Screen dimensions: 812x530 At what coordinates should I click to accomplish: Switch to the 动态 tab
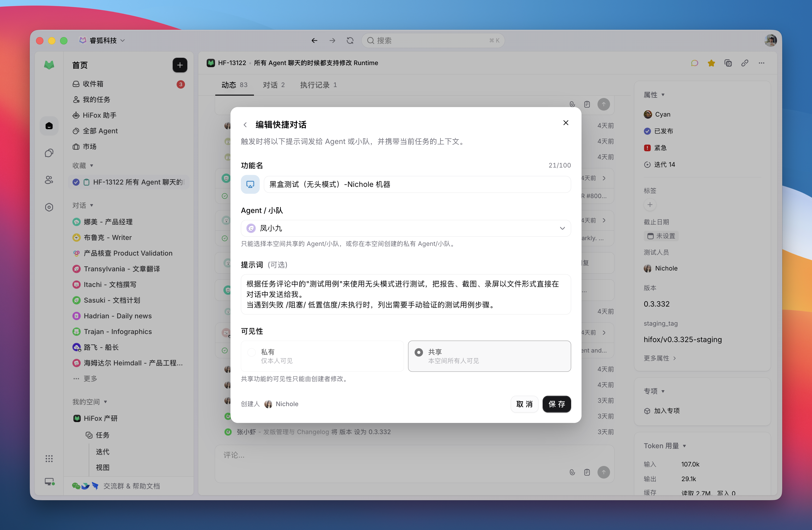coord(234,85)
